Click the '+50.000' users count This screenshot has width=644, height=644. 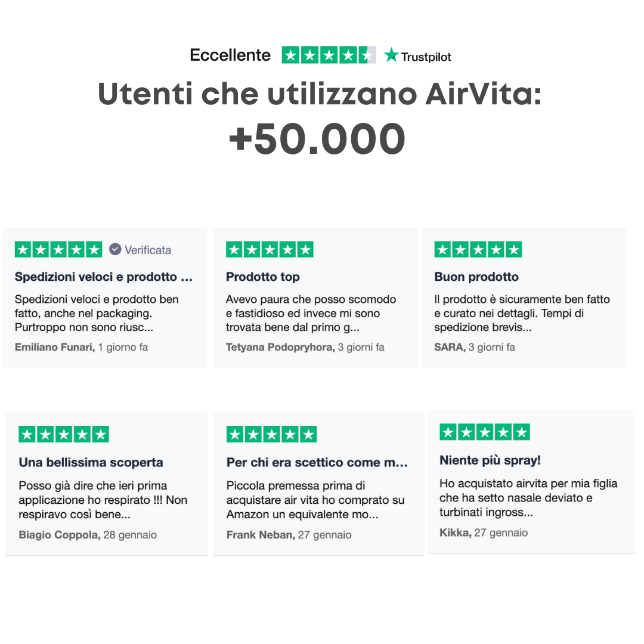click(317, 139)
